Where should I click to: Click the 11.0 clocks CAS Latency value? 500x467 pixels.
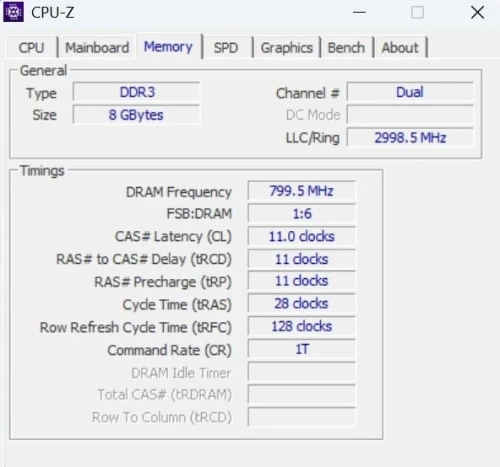click(302, 236)
